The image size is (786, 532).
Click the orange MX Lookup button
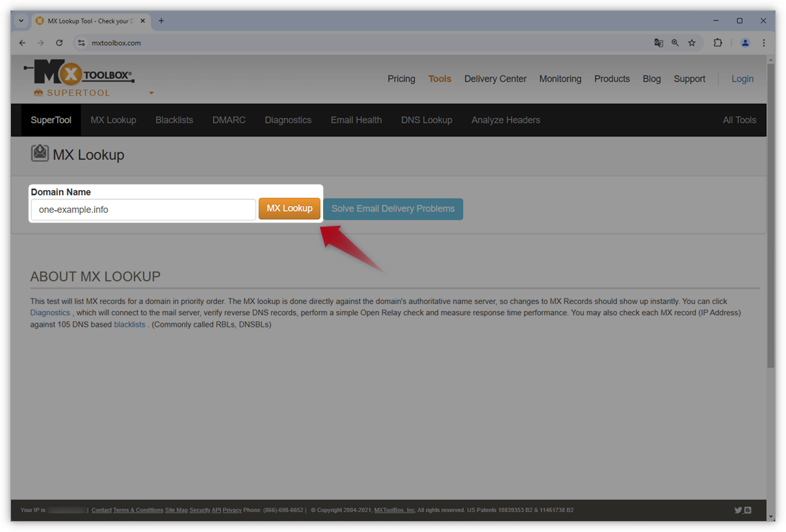(x=289, y=209)
